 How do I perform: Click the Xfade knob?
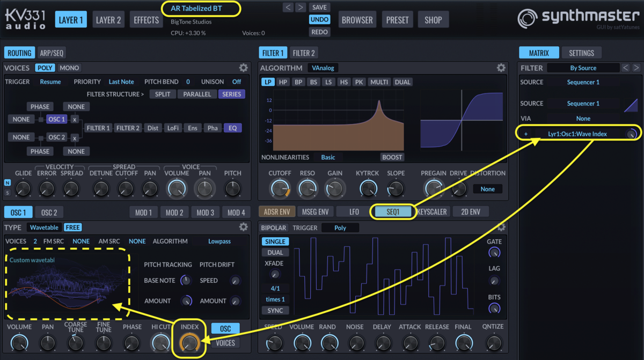click(275, 274)
